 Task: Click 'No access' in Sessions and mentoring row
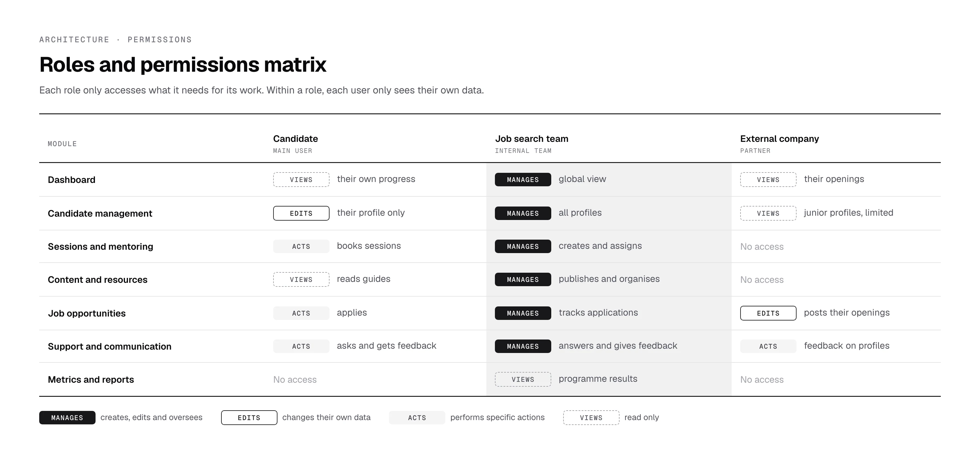tap(762, 247)
